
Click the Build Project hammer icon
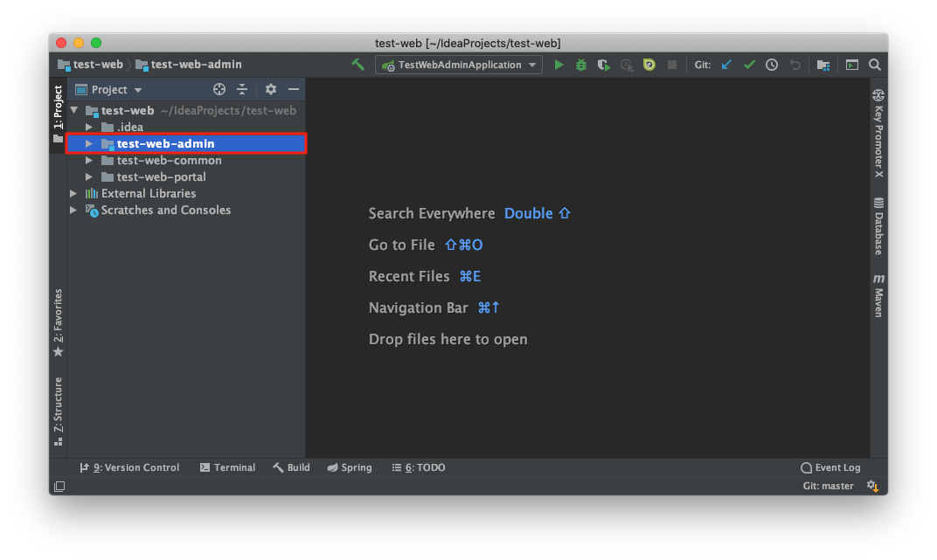coord(358,65)
